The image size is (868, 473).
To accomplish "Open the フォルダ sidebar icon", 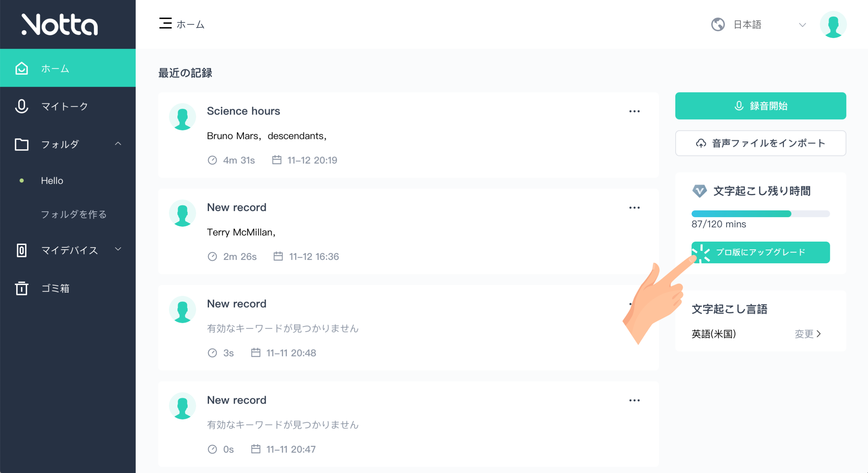I will pos(21,144).
